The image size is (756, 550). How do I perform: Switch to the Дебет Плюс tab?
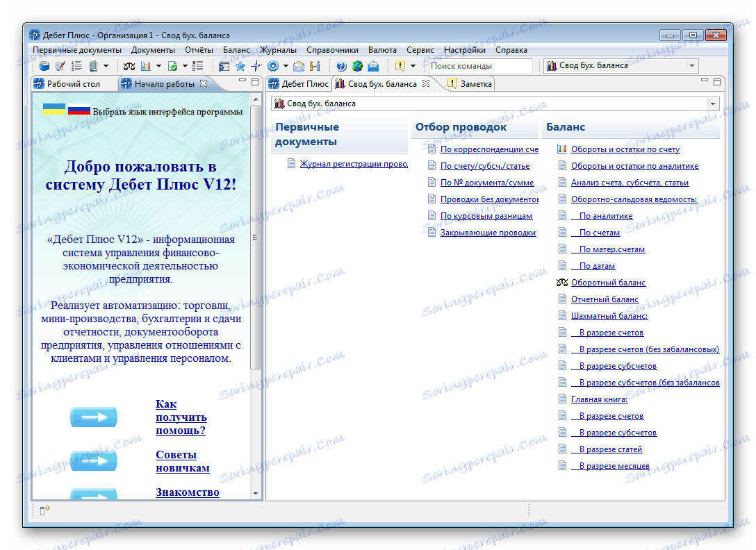click(299, 84)
